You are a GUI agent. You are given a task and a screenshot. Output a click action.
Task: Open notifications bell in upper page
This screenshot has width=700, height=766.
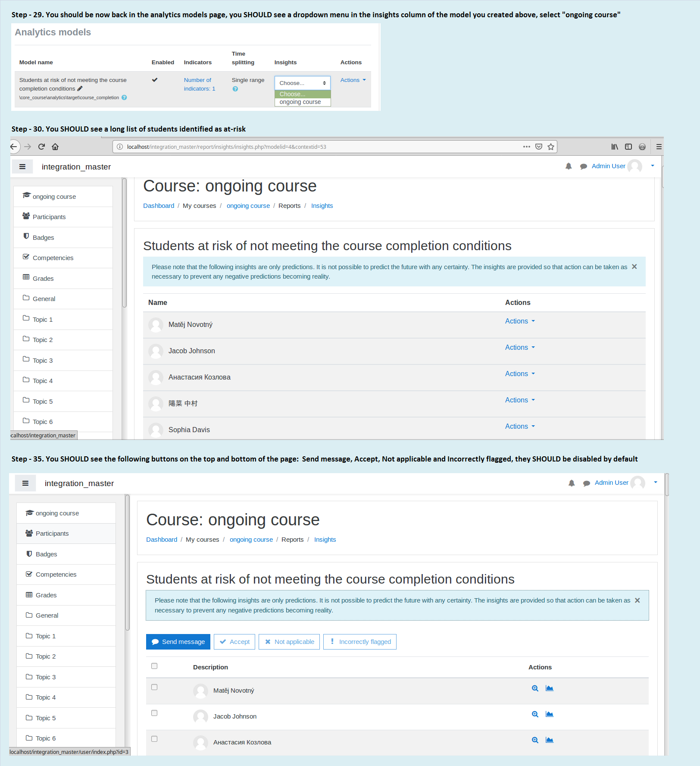click(x=569, y=166)
